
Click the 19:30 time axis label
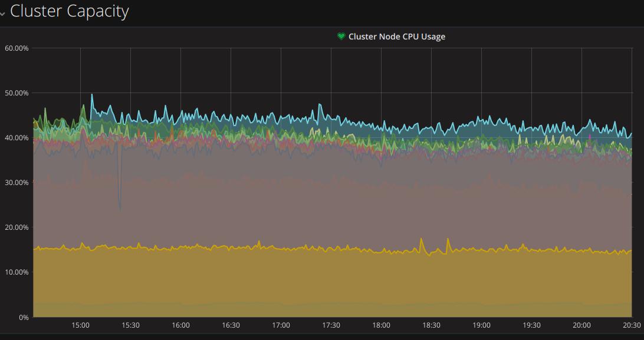click(x=531, y=325)
